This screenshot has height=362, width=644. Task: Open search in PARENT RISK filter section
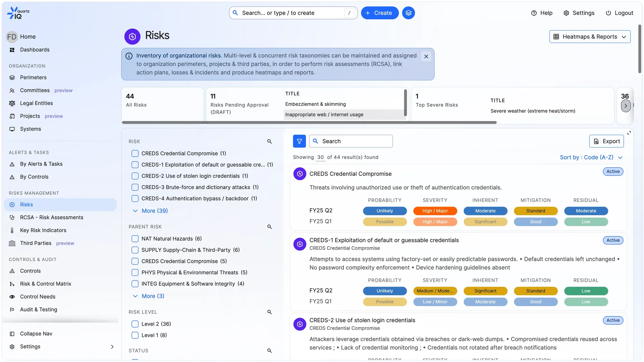pyautogui.click(x=270, y=227)
